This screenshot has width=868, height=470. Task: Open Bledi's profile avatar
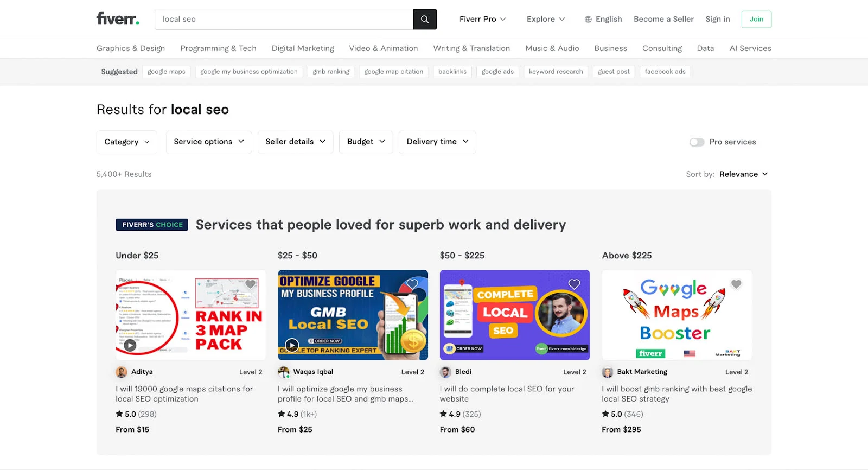[445, 372]
